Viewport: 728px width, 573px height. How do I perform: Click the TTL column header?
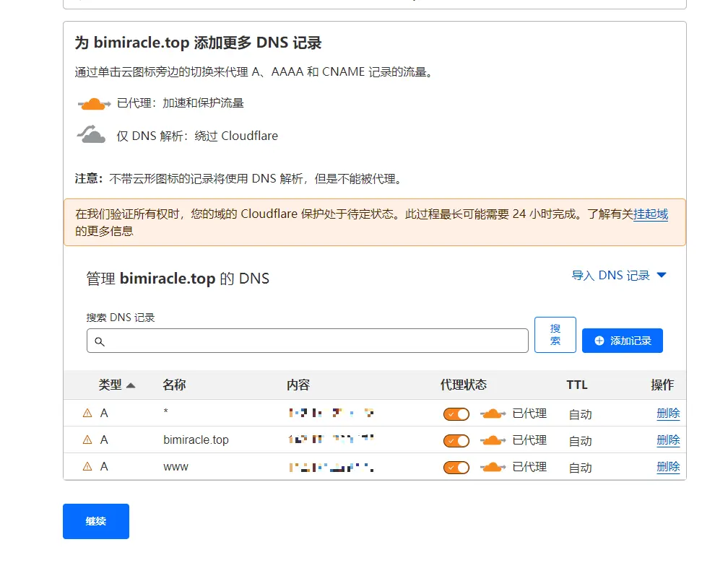click(577, 385)
